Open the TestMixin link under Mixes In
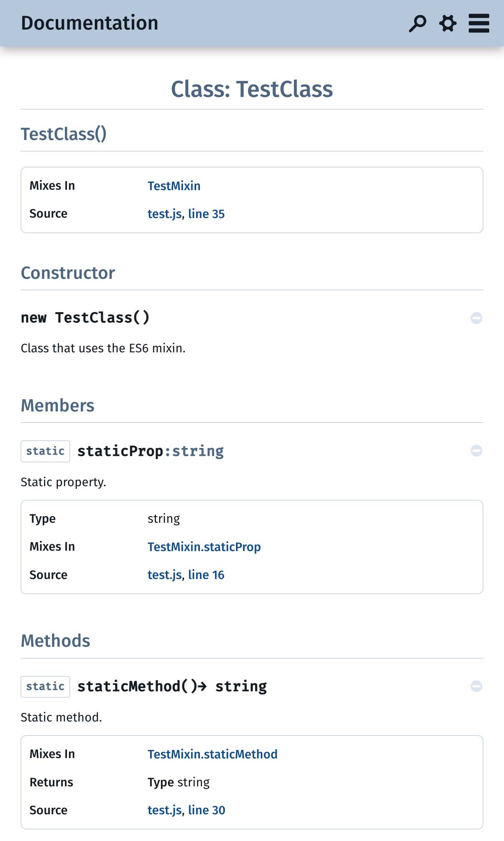This screenshot has width=504, height=841. coord(174,186)
